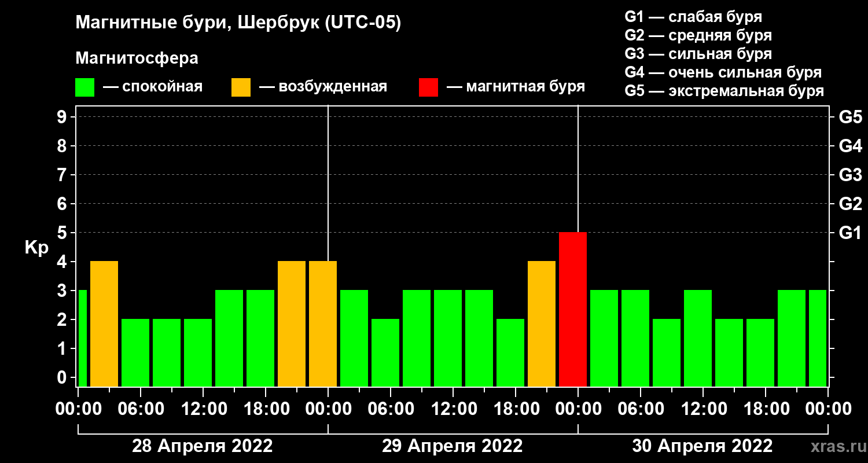The image size is (868, 463).
Task: Click the green 'спокойная' legend swatch
Action: [x=84, y=87]
